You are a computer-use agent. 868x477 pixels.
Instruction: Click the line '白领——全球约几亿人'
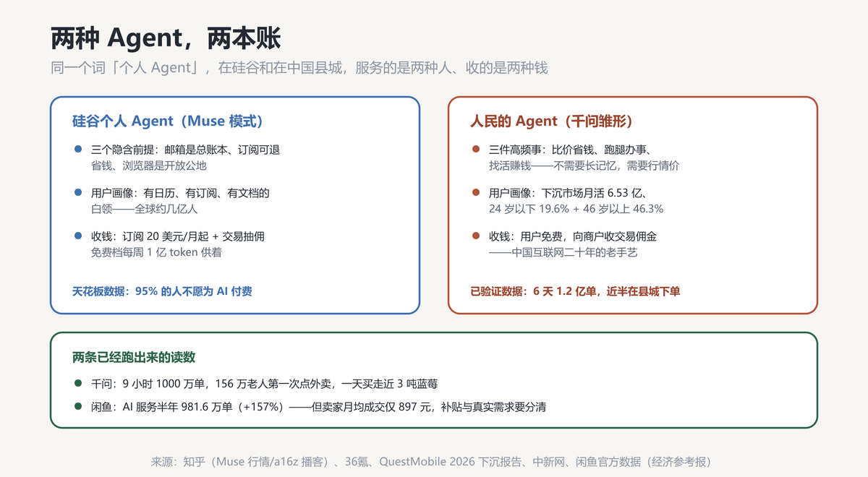pos(144,209)
